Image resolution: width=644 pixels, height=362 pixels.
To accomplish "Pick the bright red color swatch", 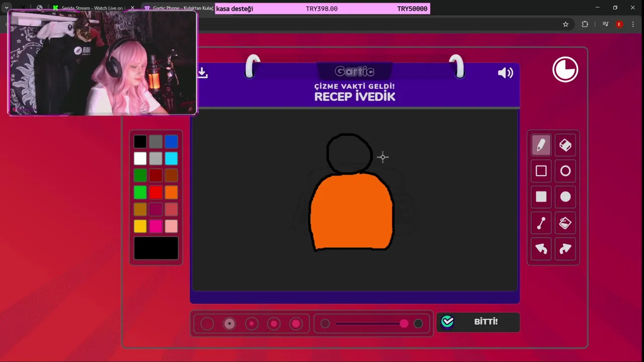I will [156, 193].
